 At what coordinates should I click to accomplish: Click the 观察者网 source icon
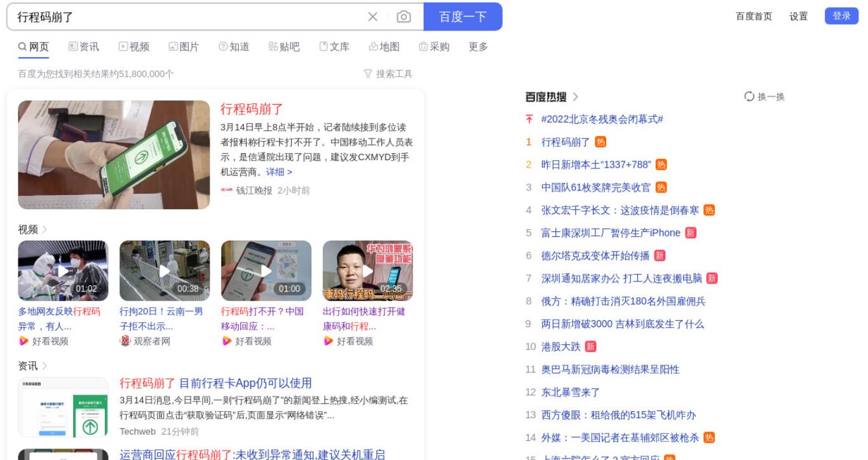pos(125,341)
